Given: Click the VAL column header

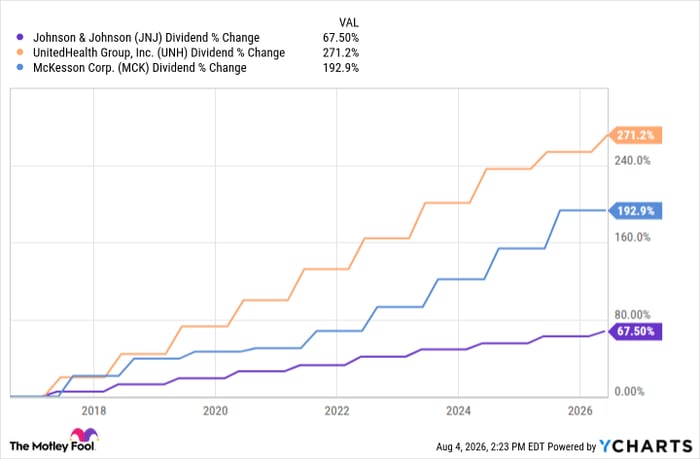Looking at the screenshot, I should click(349, 22).
